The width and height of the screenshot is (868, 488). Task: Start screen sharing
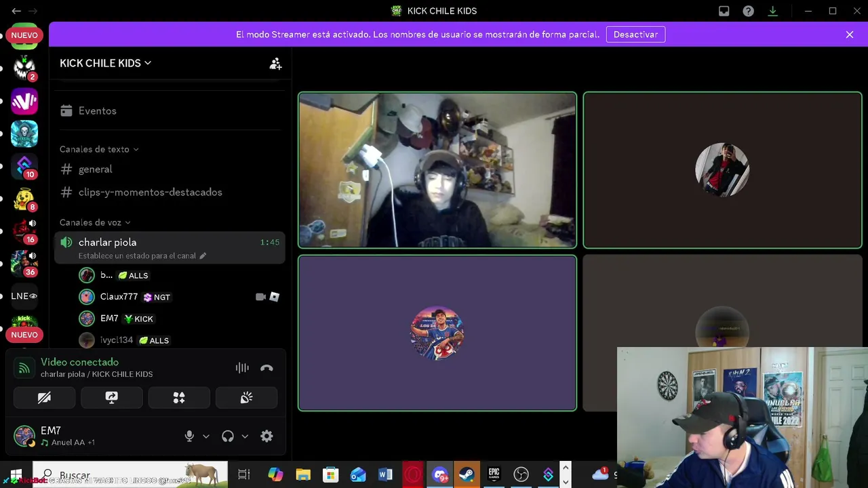111,398
